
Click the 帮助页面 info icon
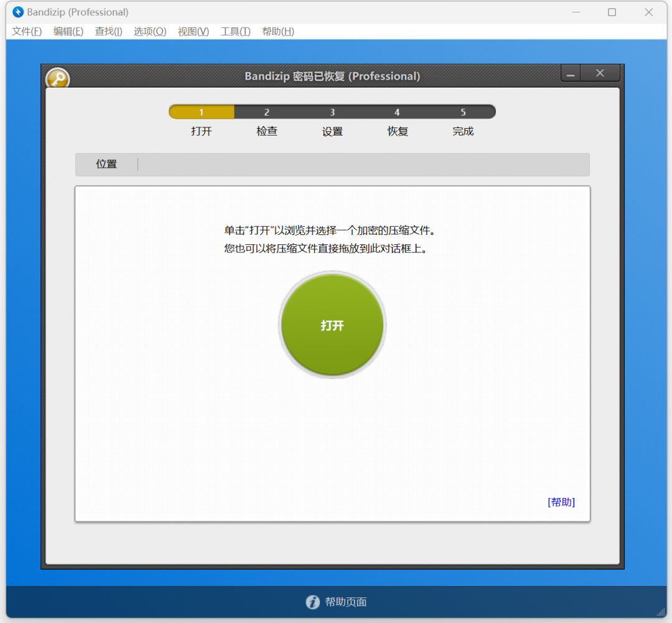pyautogui.click(x=313, y=602)
